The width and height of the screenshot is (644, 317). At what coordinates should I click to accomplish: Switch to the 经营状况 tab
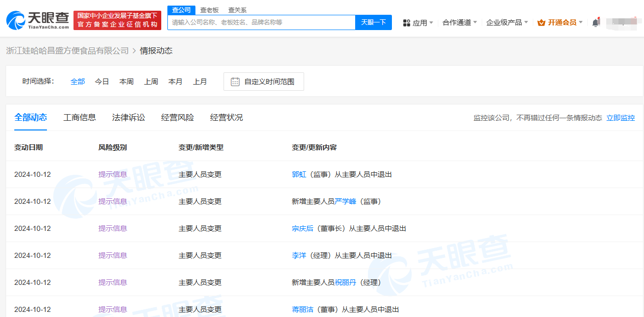click(x=227, y=117)
